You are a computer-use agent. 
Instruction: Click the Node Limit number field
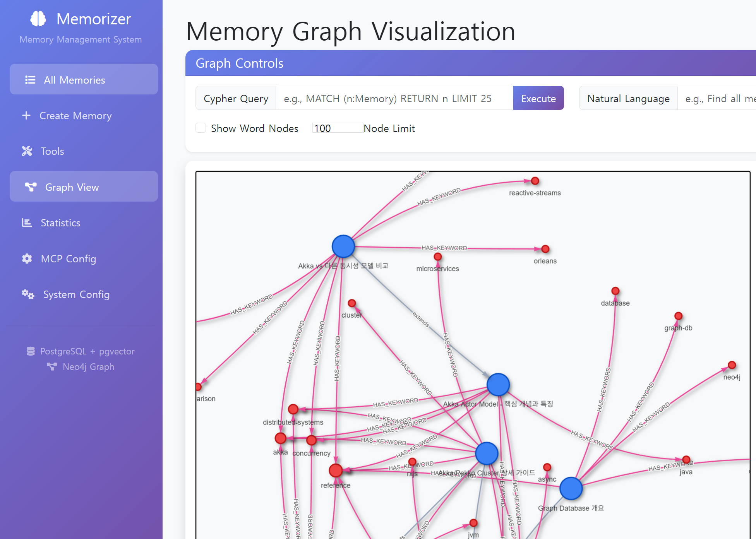pos(338,128)
